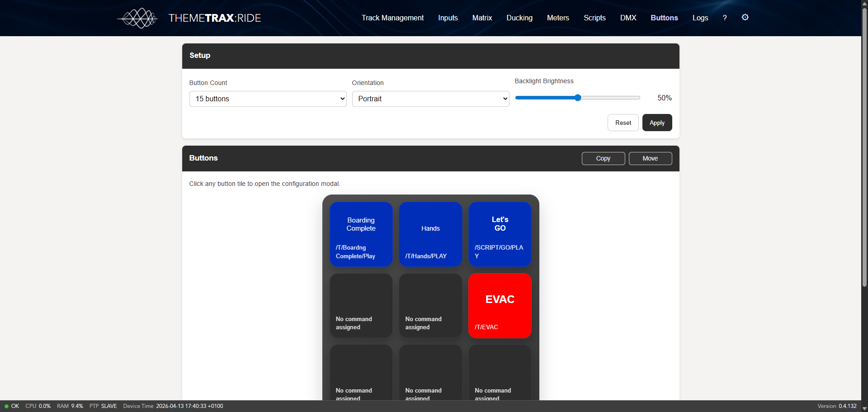This screenshot has width=868, height=412.
Task: Expand the Orientation dropdown
Action: (430, 99)
